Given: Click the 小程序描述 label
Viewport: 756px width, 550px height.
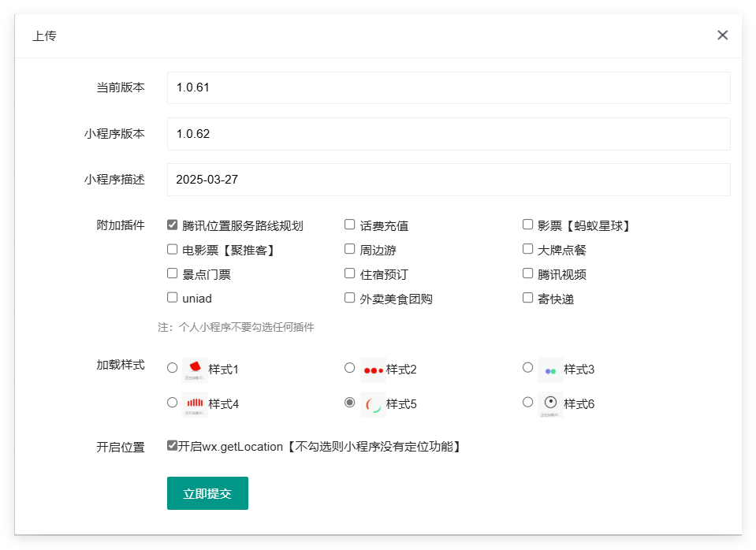Looking at the screenshot, I should point(115,180).
